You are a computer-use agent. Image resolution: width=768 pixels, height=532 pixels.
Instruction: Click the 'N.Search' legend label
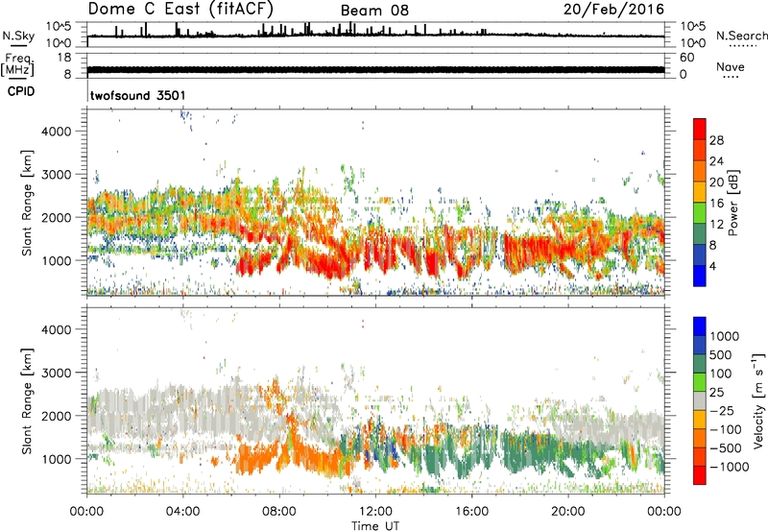[741, 36]
